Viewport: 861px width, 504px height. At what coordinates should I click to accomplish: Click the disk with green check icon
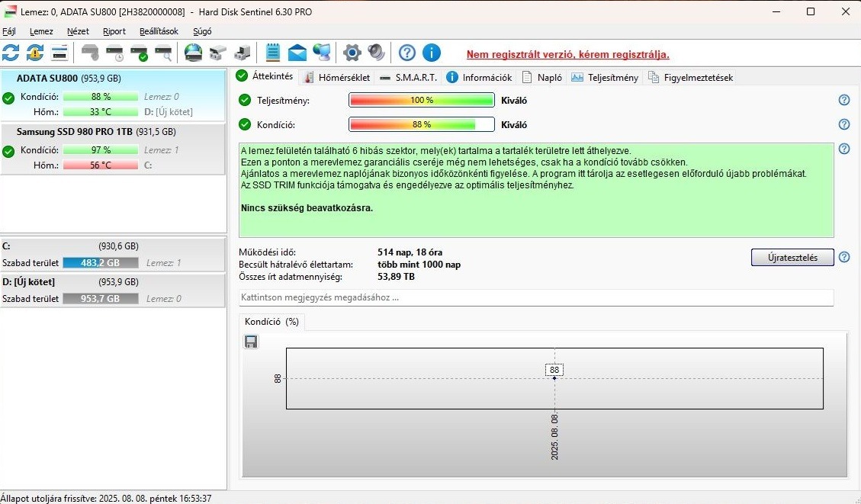(140, 53)
